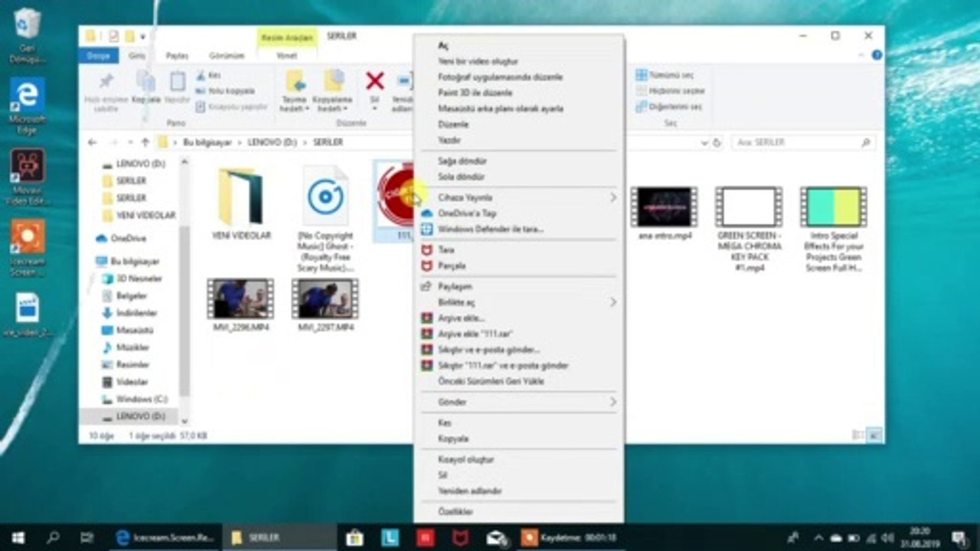Image resolution: width=980 pixels, height=551 pixels.
Task: Switch to the large icons view layout
Action: (875, 435)
